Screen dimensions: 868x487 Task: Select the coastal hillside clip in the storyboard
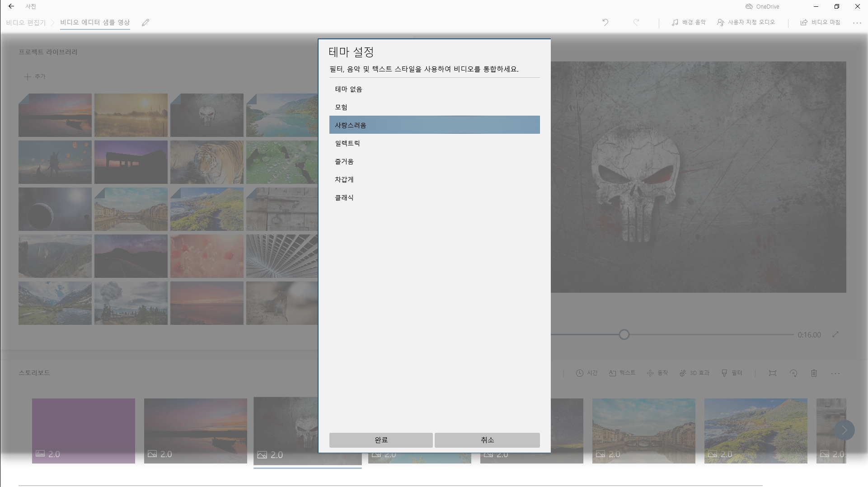(x=756, y=431)
